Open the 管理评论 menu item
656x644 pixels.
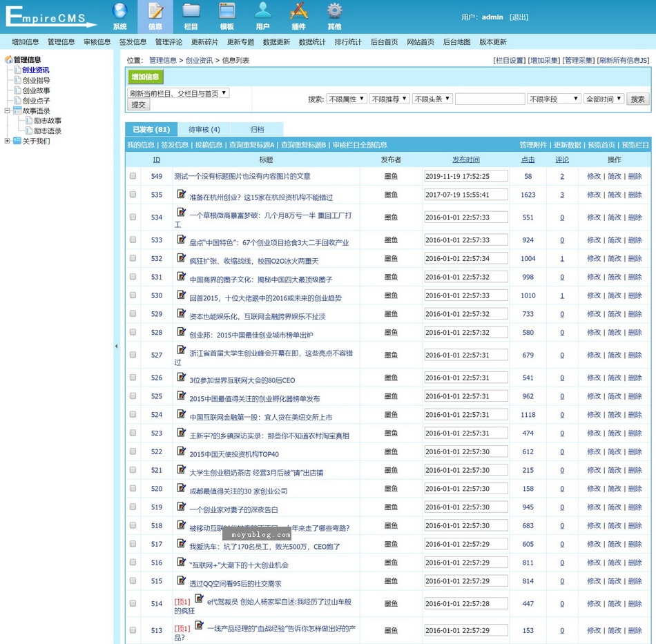pos(168,42)
